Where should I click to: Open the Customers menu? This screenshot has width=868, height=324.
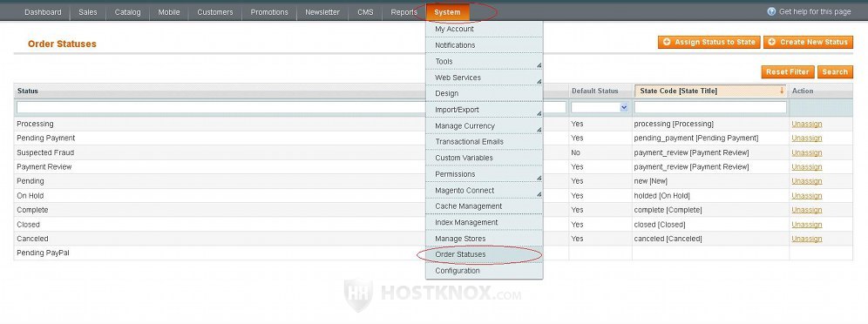214,12
